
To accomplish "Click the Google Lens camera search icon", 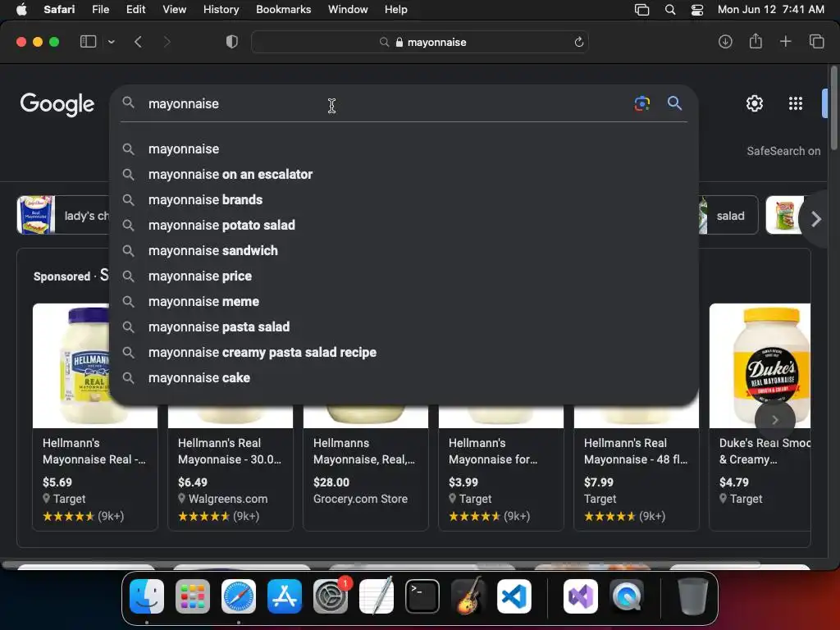I will tap(641, 103).
